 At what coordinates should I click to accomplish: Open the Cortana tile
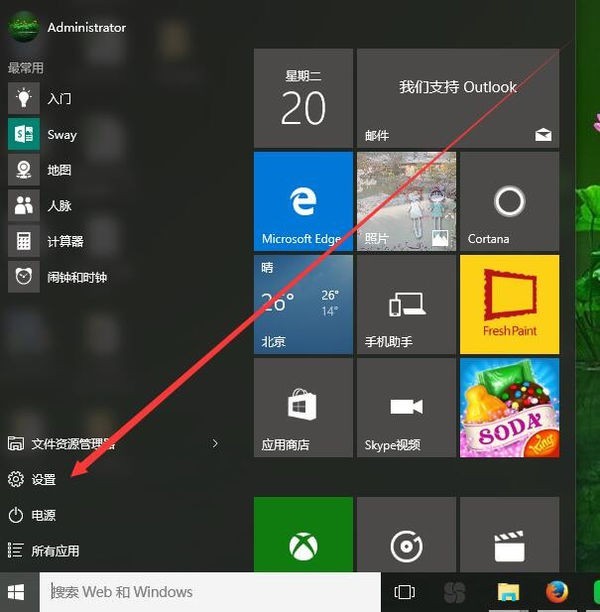[509, 201]
